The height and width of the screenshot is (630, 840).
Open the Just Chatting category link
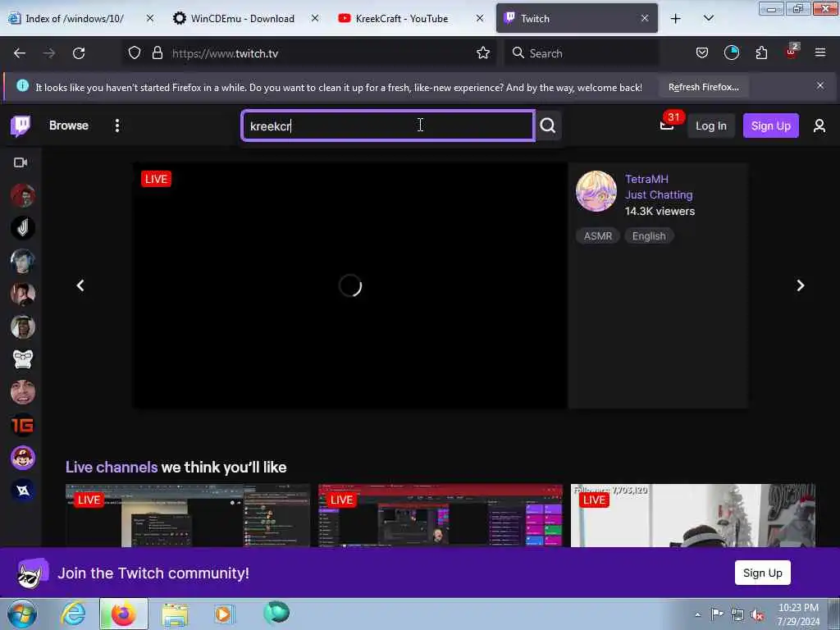tap(659, 195)
